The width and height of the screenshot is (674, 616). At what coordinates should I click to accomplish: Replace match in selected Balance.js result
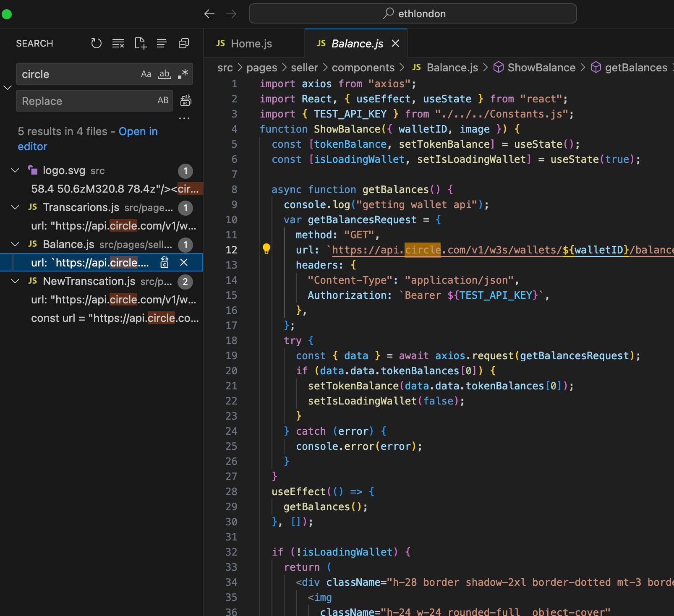pos(165,263)
